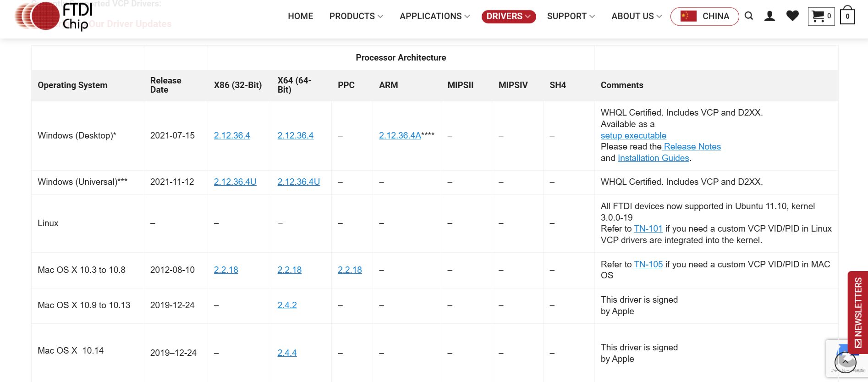Click the 2021-07-15 release date
Viewport: 868px width, 382px height.
coord(172,135)
